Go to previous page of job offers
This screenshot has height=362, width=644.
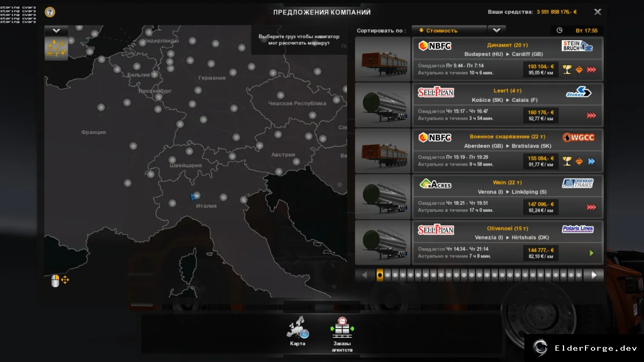click(365, 275)
